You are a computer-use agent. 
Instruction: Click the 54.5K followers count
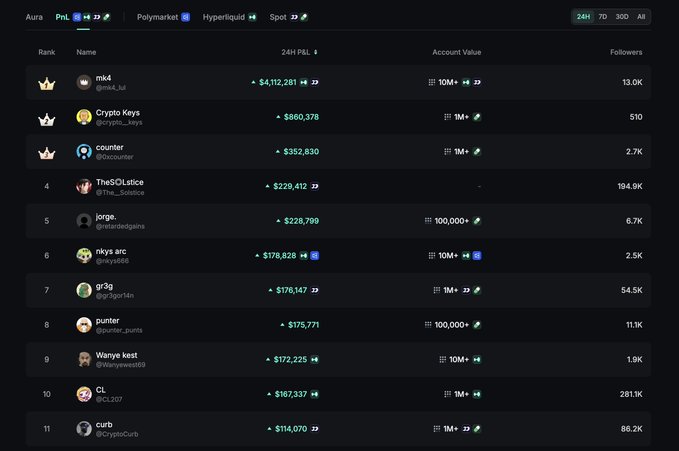pyautogui.click(x=631, y=290)
